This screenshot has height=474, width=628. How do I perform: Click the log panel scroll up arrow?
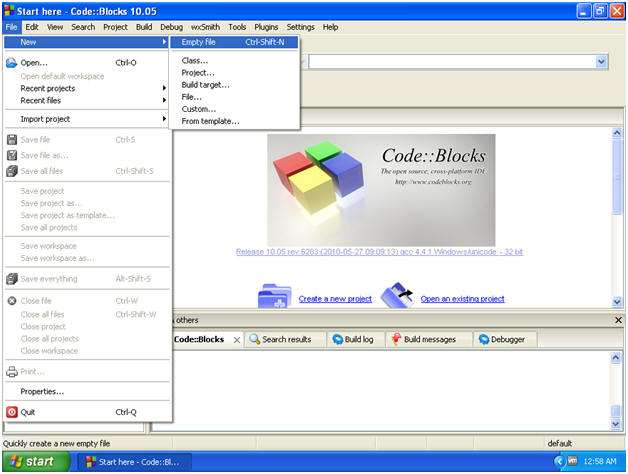[x=616, y=357]
